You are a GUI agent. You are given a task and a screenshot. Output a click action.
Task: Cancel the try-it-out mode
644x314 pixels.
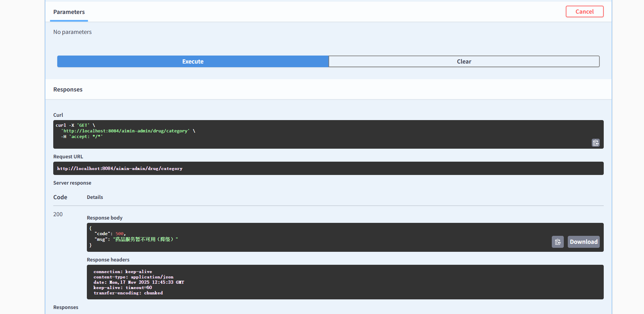click(584, 12)
